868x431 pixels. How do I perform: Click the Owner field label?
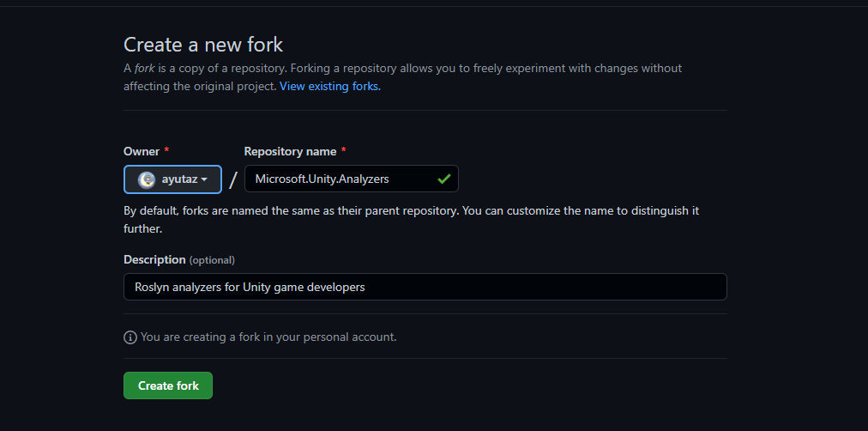coord(142,151)
